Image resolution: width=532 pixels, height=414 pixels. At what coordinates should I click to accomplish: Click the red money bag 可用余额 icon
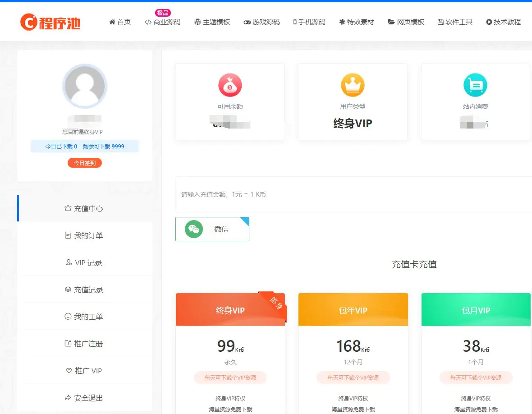tap(230, 85)
